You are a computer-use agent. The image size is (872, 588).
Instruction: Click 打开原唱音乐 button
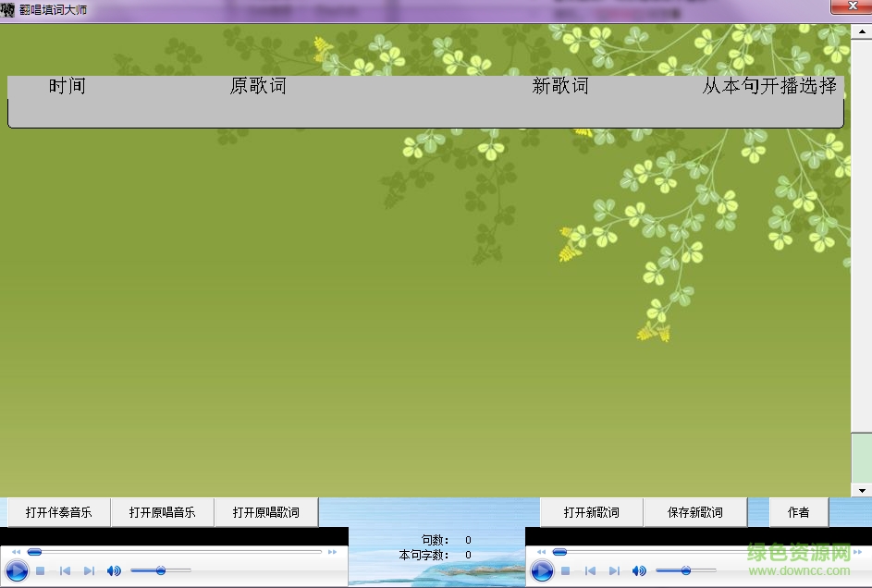(163, 512)
